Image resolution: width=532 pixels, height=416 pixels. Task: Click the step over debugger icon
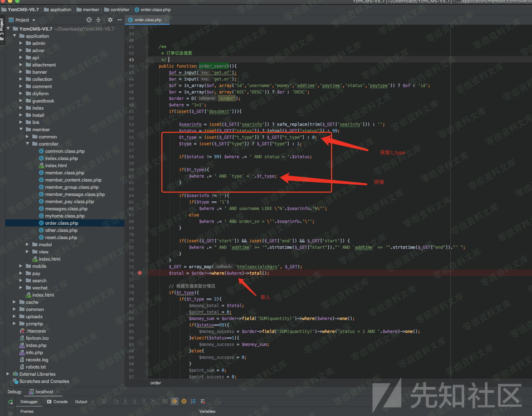pyautogui.click(x=116, y=402)
